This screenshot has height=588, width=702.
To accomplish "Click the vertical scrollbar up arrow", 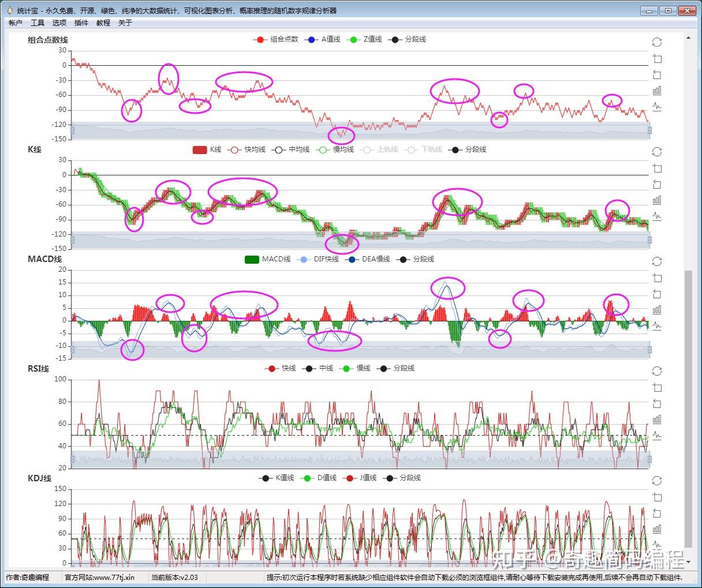I will pyautogui.click(x=688, y=38).
